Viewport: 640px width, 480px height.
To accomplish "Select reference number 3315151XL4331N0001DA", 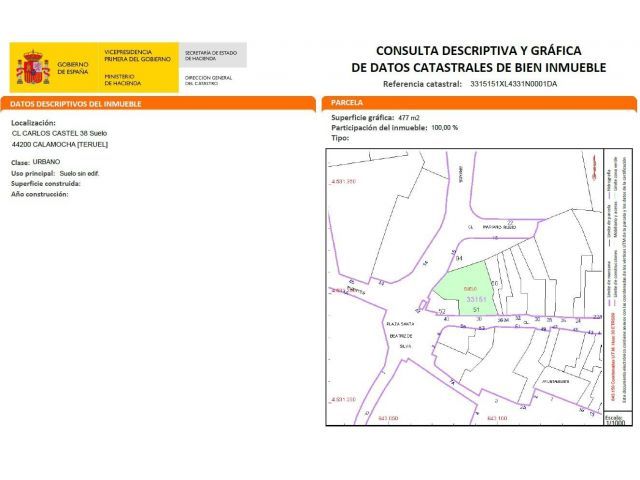I will click(x=513, y=84).
